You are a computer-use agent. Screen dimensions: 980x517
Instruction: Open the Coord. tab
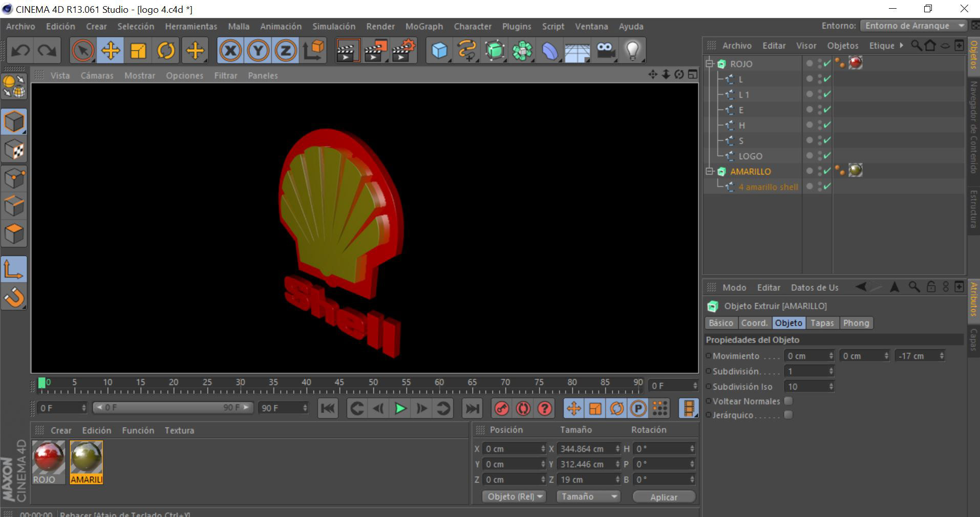pos(755,323)
